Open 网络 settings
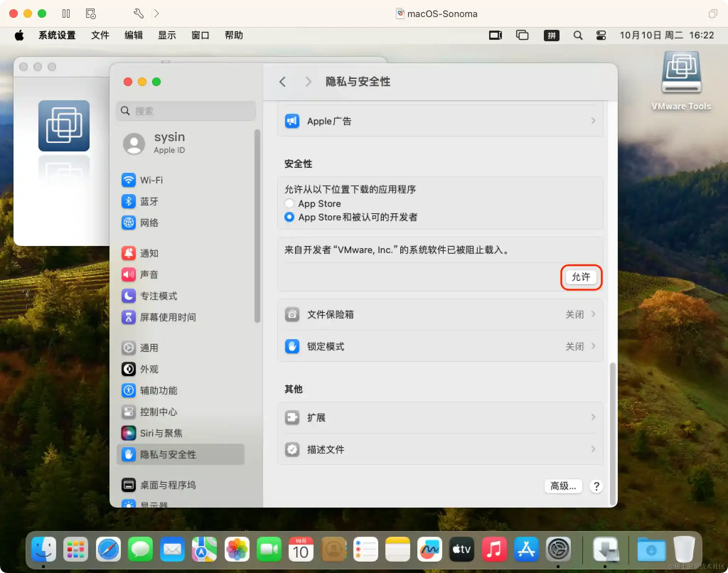 point(149,223)
